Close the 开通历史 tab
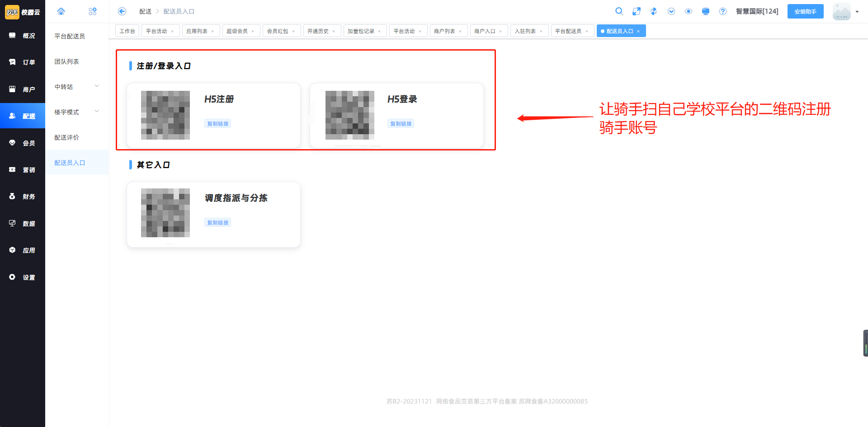868x427 pixels. pos(334,32)
